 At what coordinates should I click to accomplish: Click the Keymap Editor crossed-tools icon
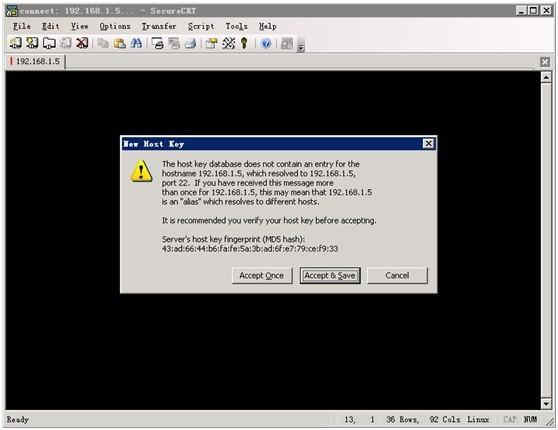[x=228, y=43]
